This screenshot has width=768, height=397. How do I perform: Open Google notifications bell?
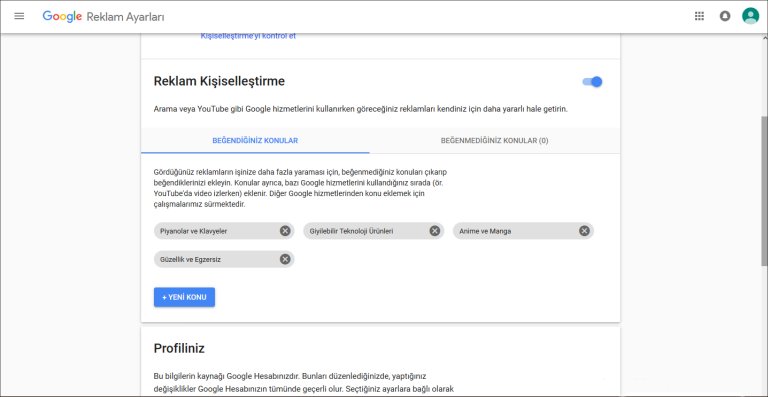click(725, 16)
